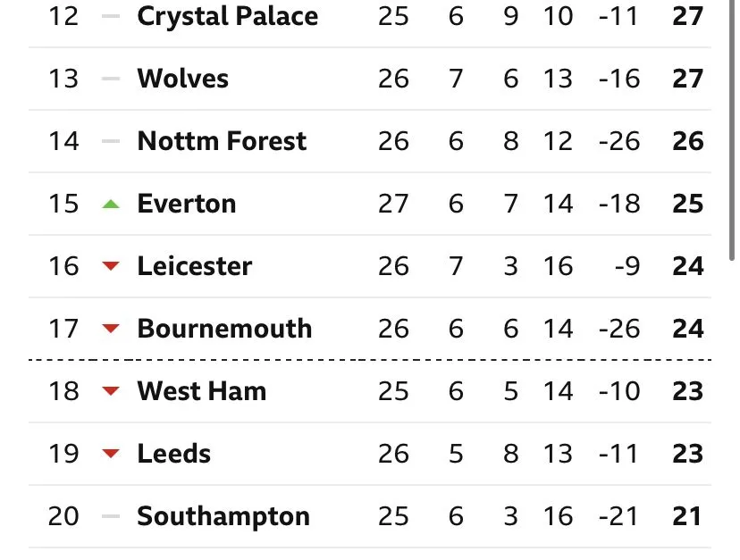Click Leicester's red down arrow icon
This screenshot has width=740, height=560.
click(x=111, y=266)
